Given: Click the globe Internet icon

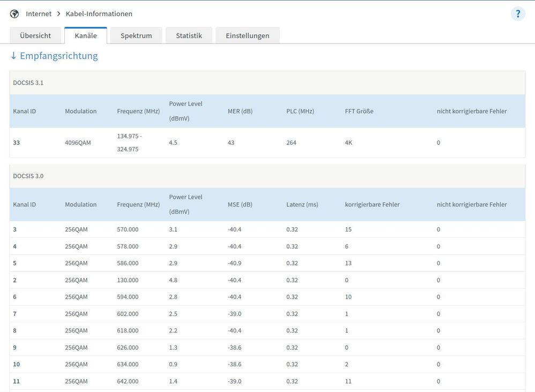Looking at the screenshot, I should click(14, 14).
